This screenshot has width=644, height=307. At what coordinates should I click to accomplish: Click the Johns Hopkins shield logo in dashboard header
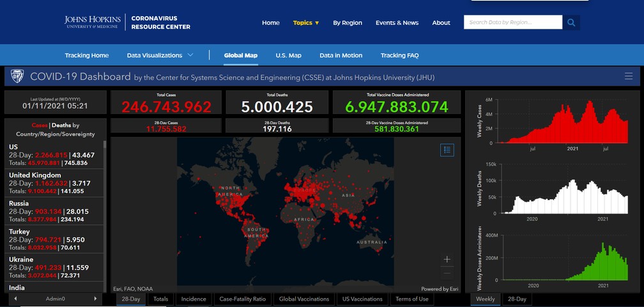click(17, 77)
